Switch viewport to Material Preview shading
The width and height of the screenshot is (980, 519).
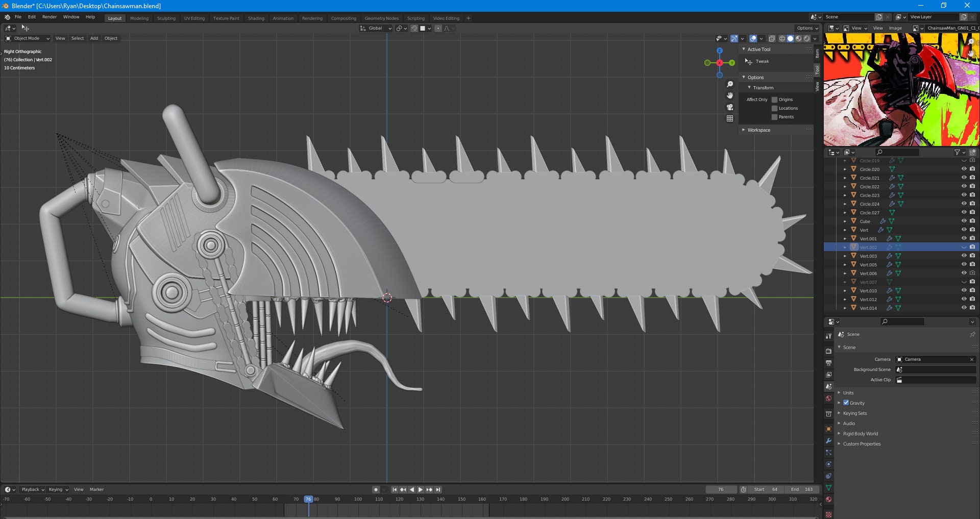[798, 38]
